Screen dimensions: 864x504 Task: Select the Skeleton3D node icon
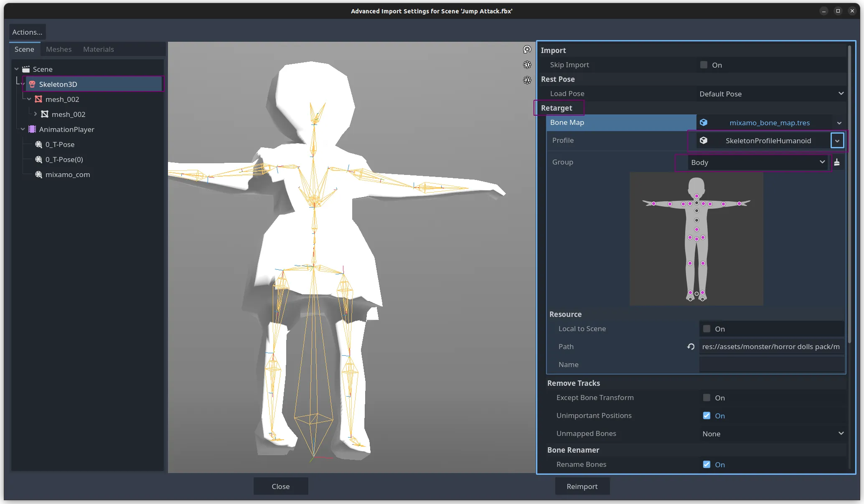pyautogui.click(x=32, y=84)
